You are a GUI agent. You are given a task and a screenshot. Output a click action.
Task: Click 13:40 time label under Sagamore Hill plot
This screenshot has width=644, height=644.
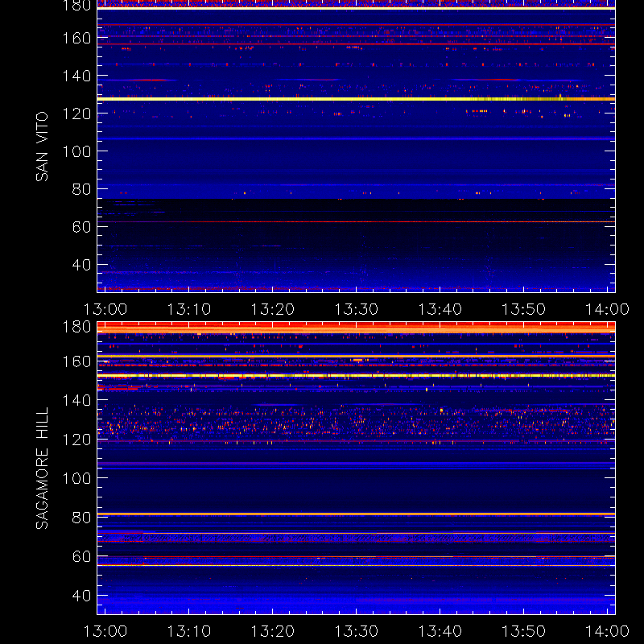pos(440,631)
